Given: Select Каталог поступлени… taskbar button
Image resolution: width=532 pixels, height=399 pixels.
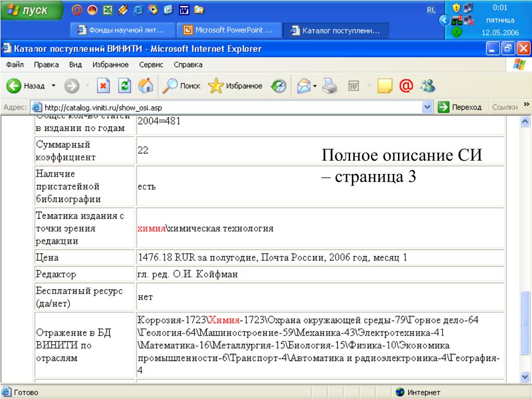Looking at the screenshot, I should click(336, 30).
